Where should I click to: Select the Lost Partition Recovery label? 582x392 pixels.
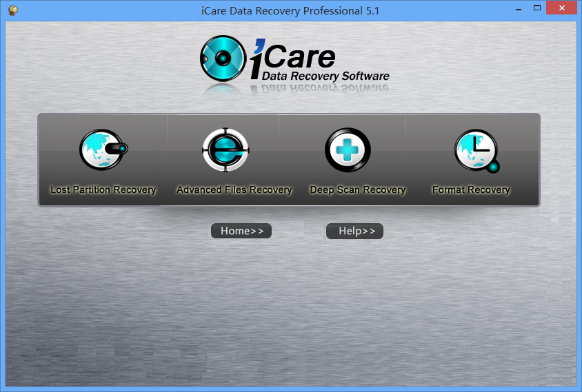103,190
